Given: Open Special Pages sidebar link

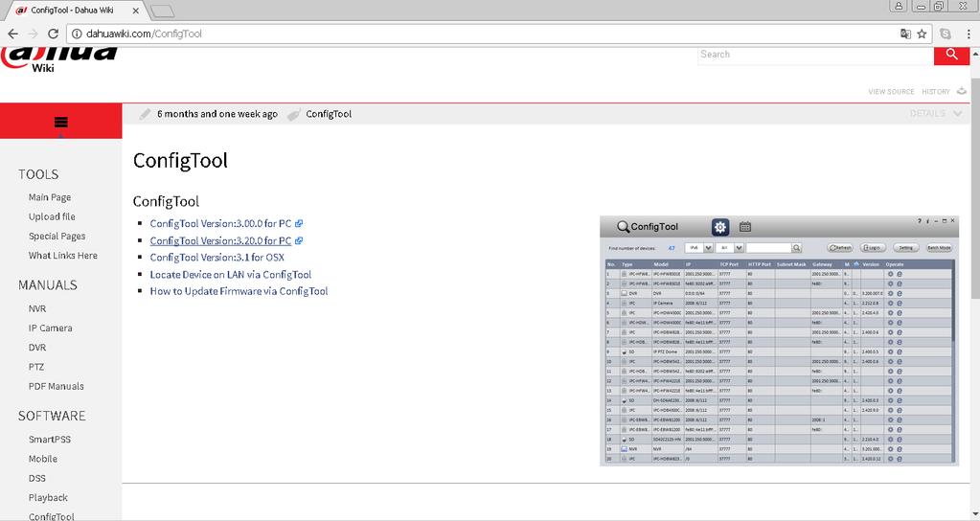Looking at the screenshot, I should tap(57, 237).
